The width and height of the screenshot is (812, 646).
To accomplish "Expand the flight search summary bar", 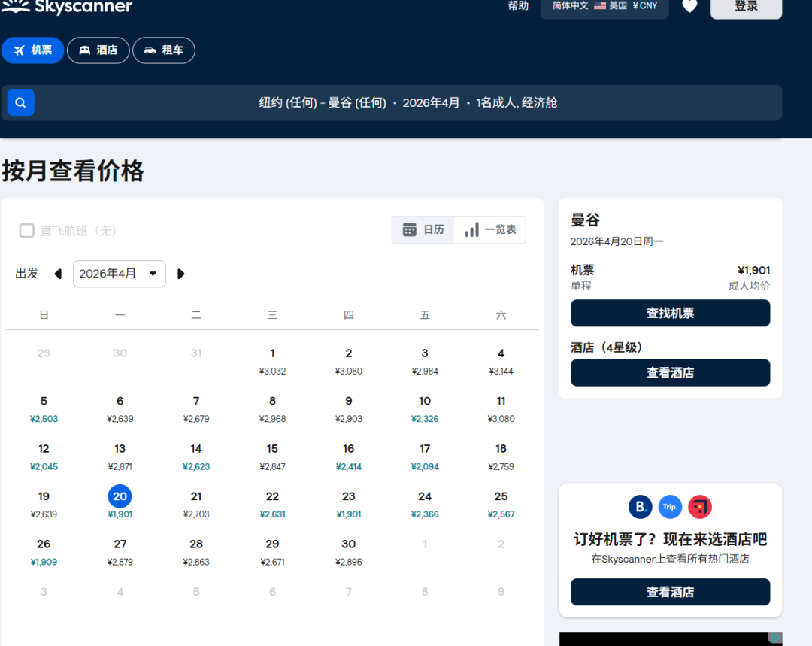I will click(x=408, y=102).
